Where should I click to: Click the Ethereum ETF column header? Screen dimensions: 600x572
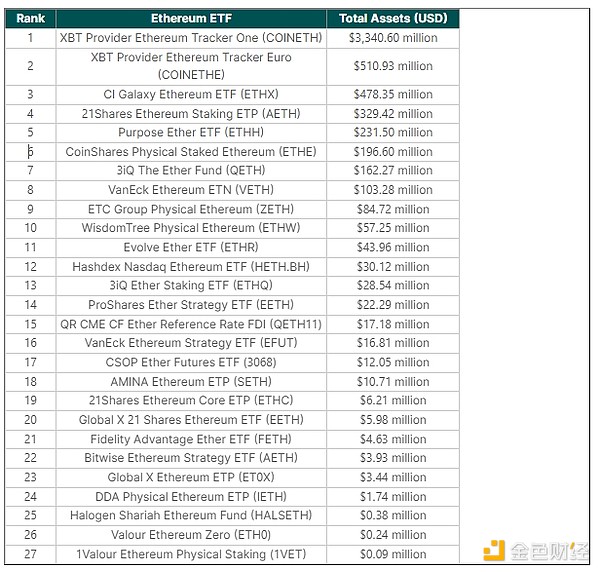191,18
